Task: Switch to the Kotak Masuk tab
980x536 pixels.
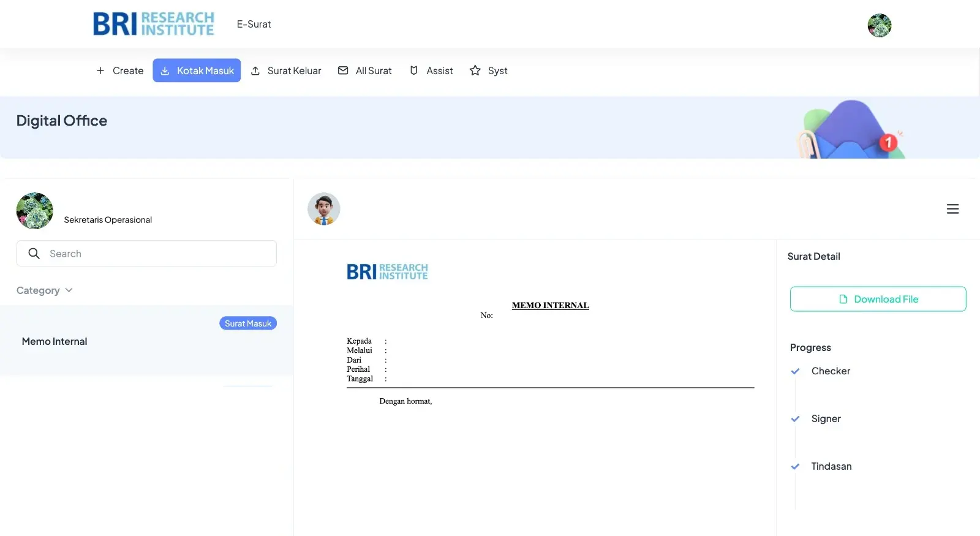Action: 197,70
